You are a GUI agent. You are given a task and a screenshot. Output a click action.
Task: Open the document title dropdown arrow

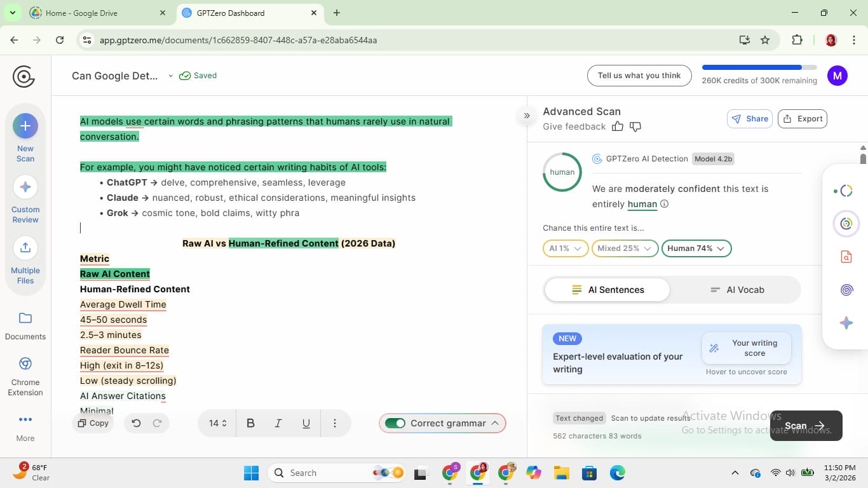click(x=170, y=76)
